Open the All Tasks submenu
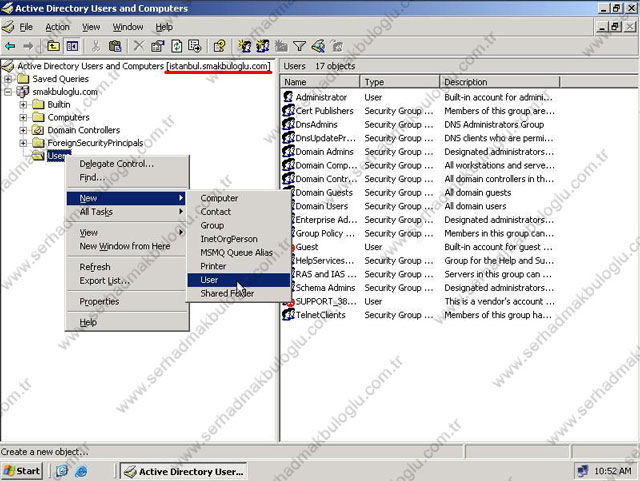Image resolution: width=640 pixels, height=481 pixels. [x=127, y=212]
